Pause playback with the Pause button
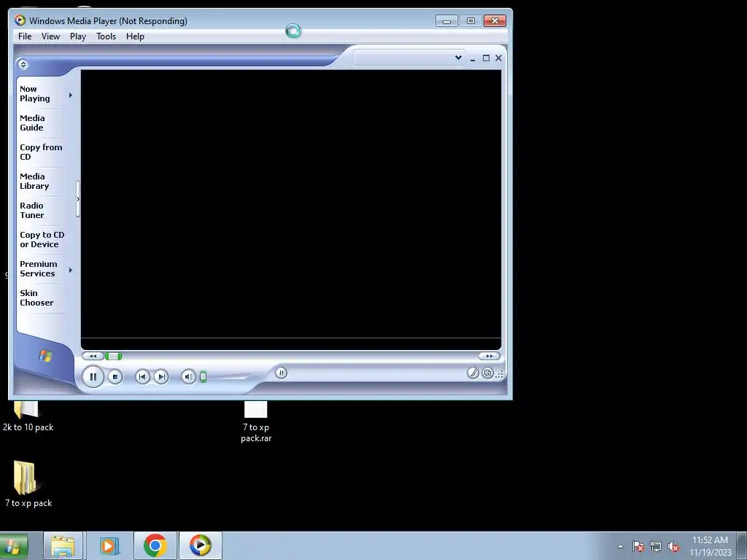 click(93, 377)
